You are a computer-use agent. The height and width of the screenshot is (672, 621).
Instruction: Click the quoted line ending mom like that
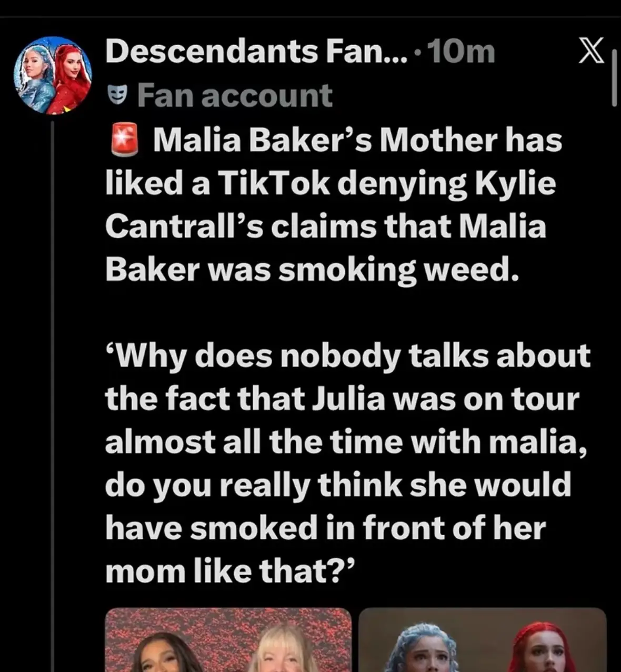pyautogui.click(x=231, y=571)
